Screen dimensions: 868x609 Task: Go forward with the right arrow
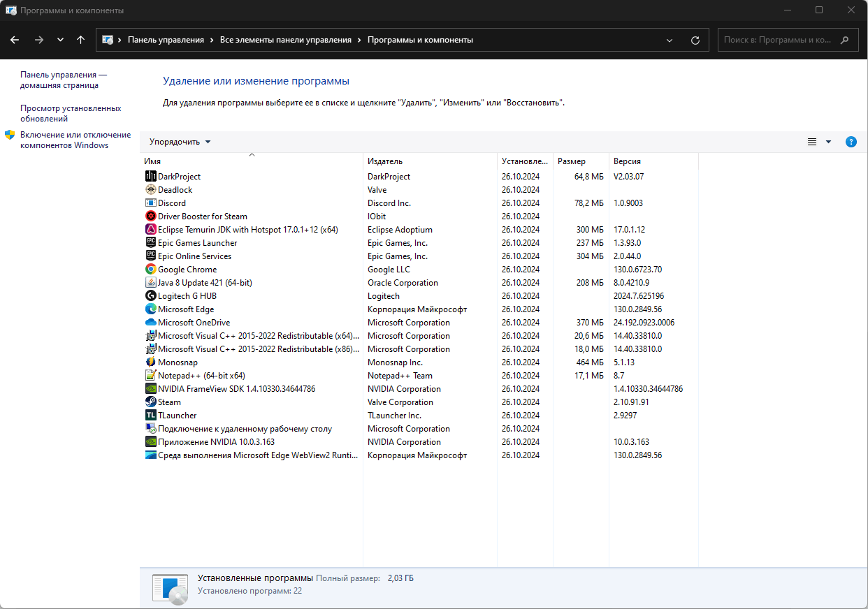click(x=39, y=41)
